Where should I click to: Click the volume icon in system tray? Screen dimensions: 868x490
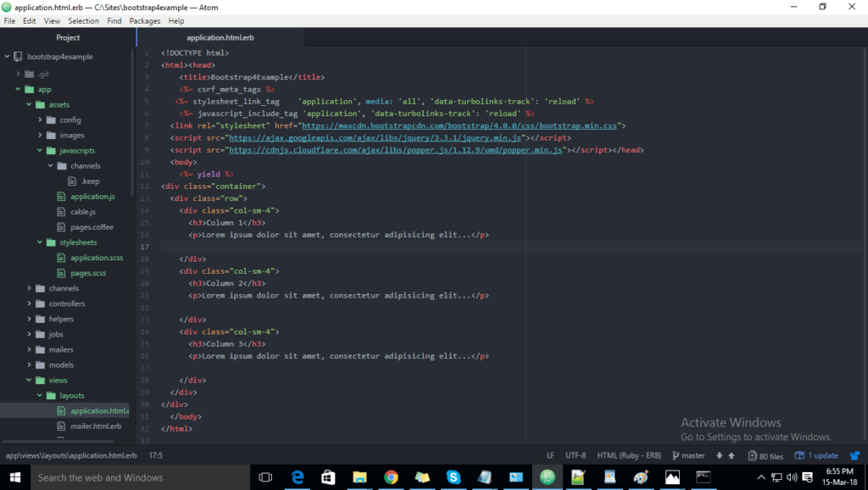click(x=792, y=477)
